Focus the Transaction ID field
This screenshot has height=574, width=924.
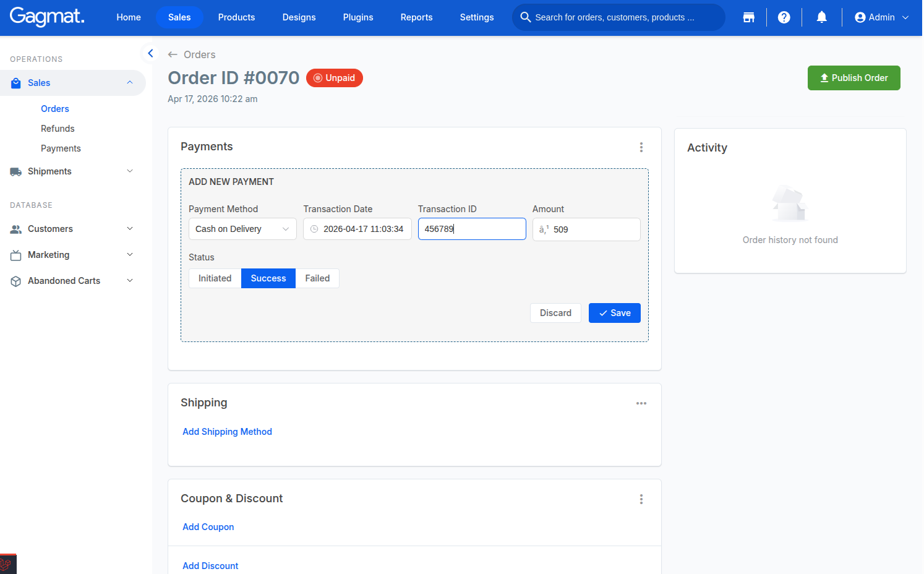click(x=472, y=229)
